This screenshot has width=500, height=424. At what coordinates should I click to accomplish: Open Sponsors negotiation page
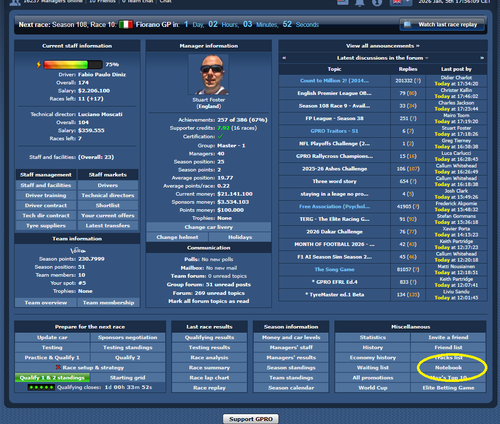pos(128,337)
